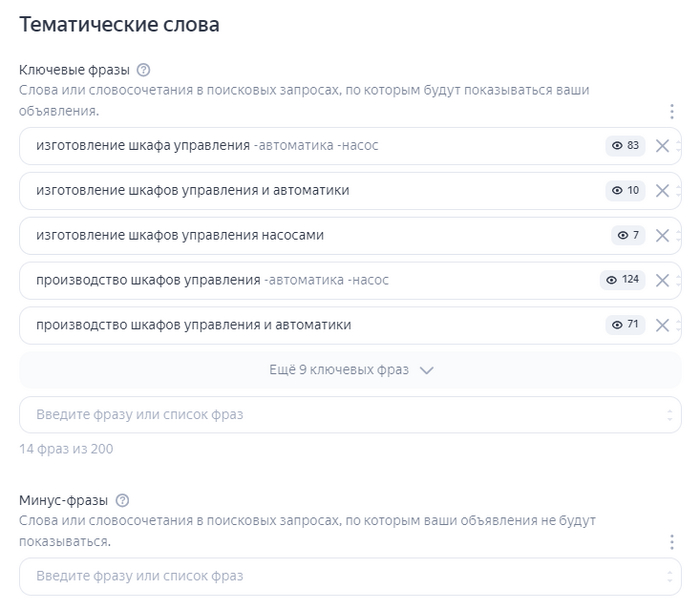Click the key phrase input field
Viewport: 700px width, 610px height.
point(340,415)
